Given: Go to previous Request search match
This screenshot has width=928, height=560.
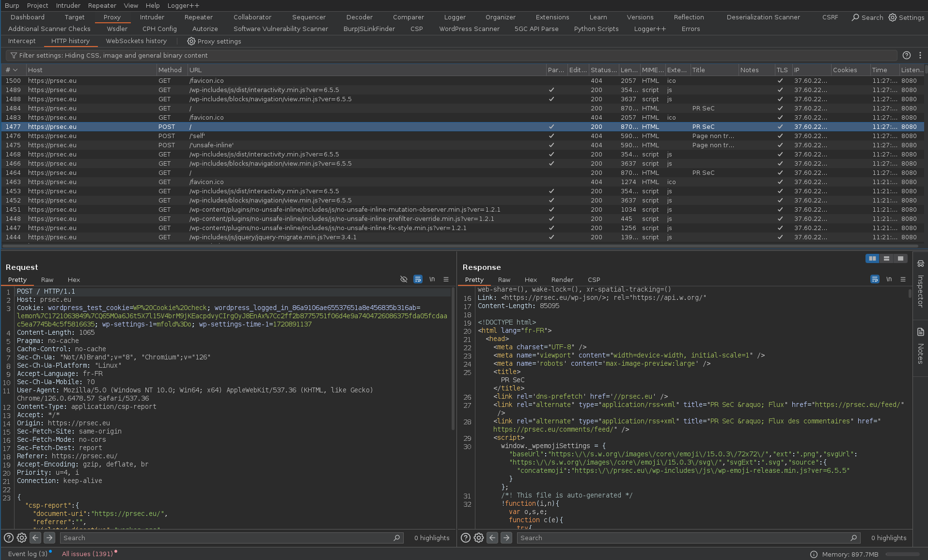Looking at the screenshot, I should 35,538.
